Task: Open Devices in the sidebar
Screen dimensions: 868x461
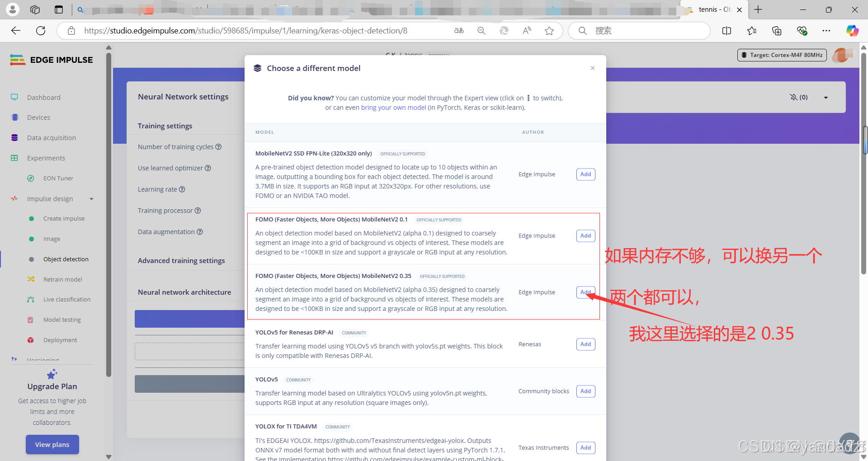Action: 38,118
